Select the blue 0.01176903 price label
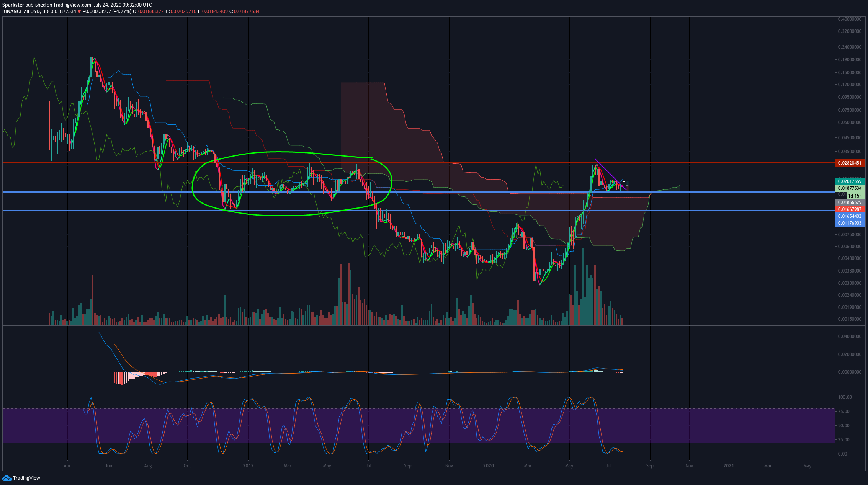 [x=850, y=223]
